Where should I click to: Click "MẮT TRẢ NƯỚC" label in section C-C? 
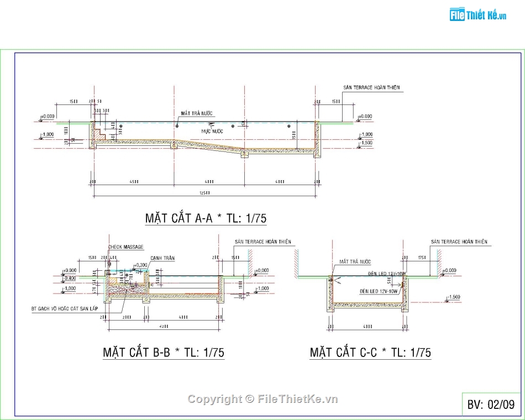(355, 261)
